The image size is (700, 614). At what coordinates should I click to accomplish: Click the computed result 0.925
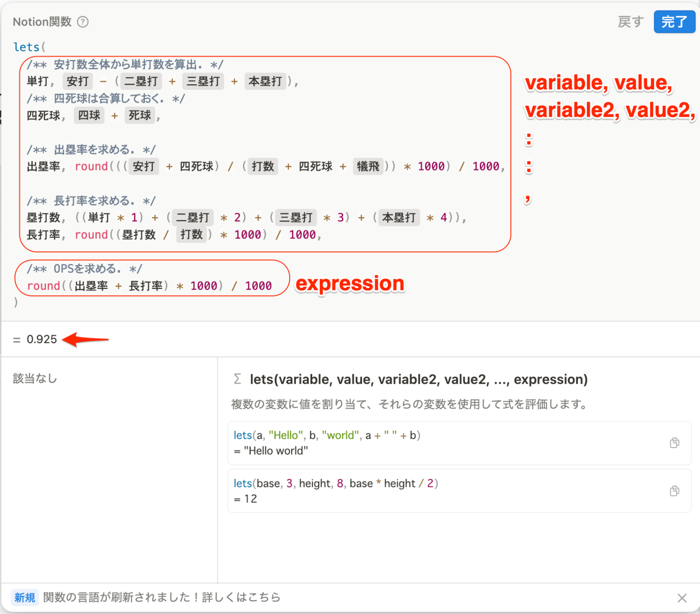42,339
